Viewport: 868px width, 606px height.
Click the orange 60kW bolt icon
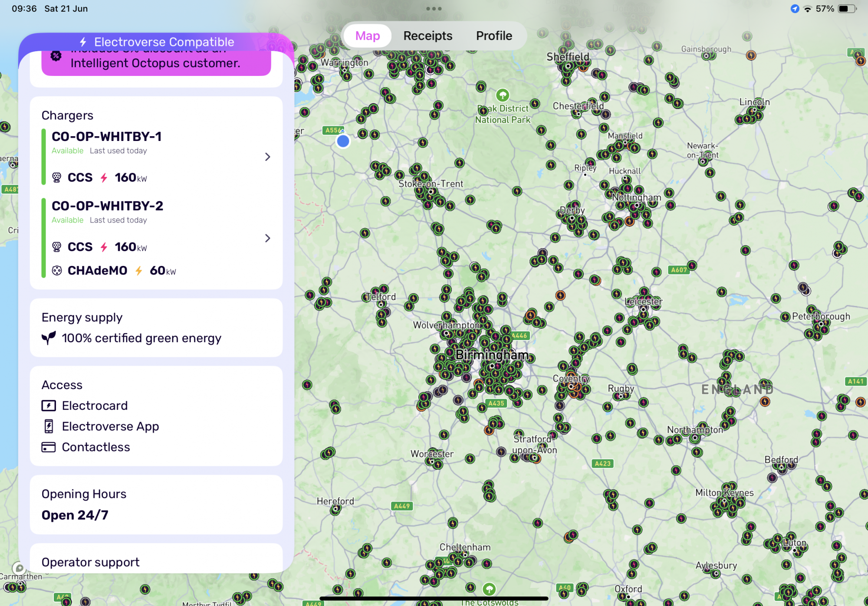pos(139,271)
